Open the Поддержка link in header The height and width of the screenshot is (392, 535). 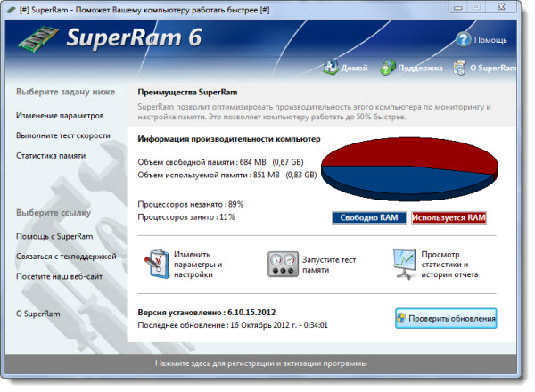coord(420,69)
